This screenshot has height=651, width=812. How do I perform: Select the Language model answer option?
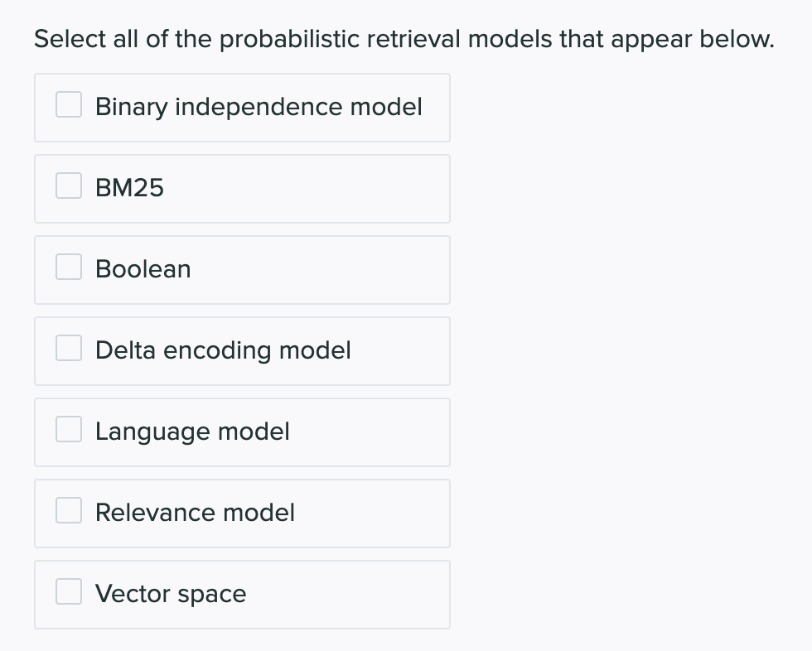click(242, 432)
